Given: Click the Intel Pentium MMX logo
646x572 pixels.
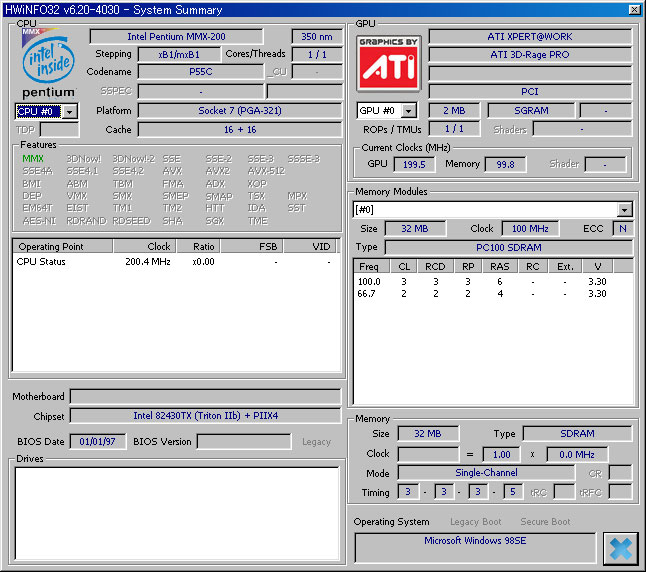Looking at the screenshot, I should click(48, 63).
